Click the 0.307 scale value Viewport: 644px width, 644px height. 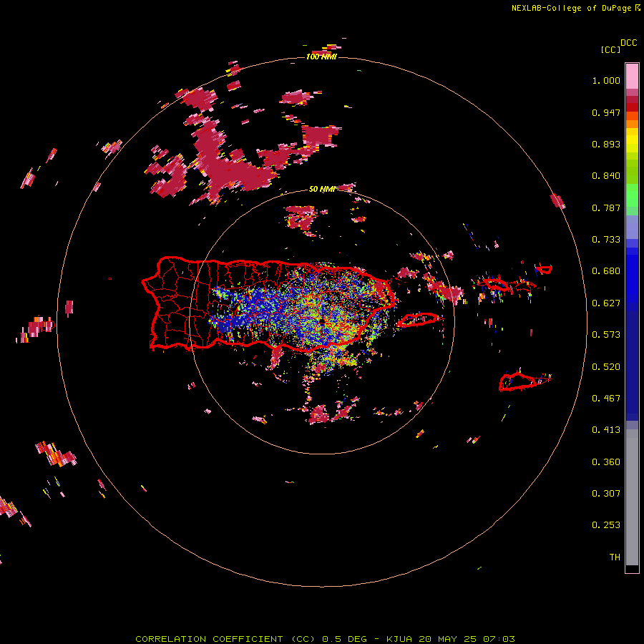[606, 494]
